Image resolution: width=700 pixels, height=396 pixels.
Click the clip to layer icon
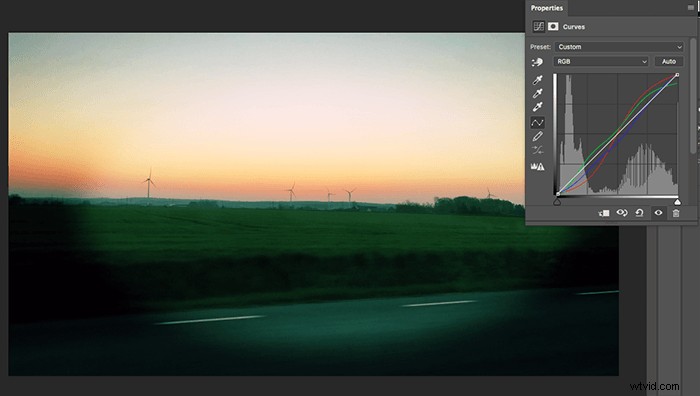pyautogui.click(x=604, y=213)
